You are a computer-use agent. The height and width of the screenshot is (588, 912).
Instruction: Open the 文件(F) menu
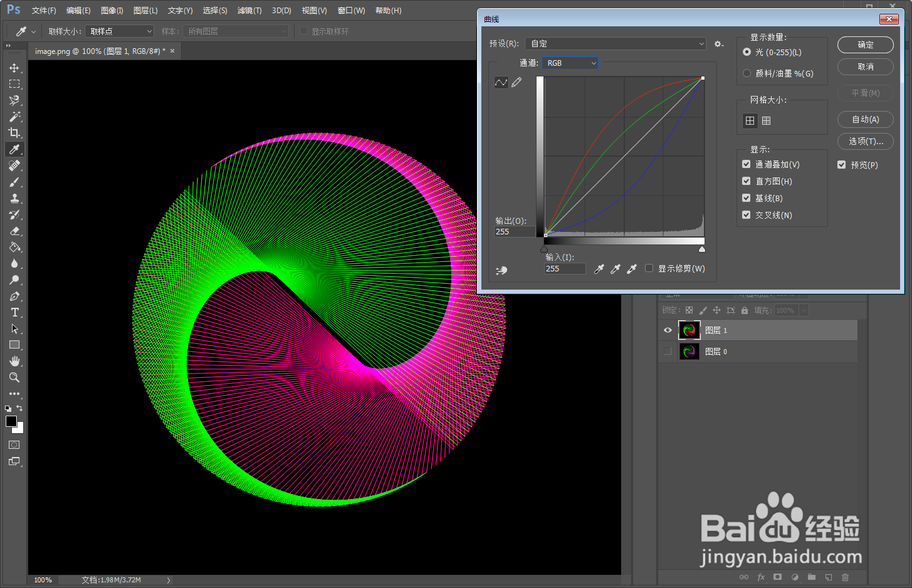tap(44, 11)
